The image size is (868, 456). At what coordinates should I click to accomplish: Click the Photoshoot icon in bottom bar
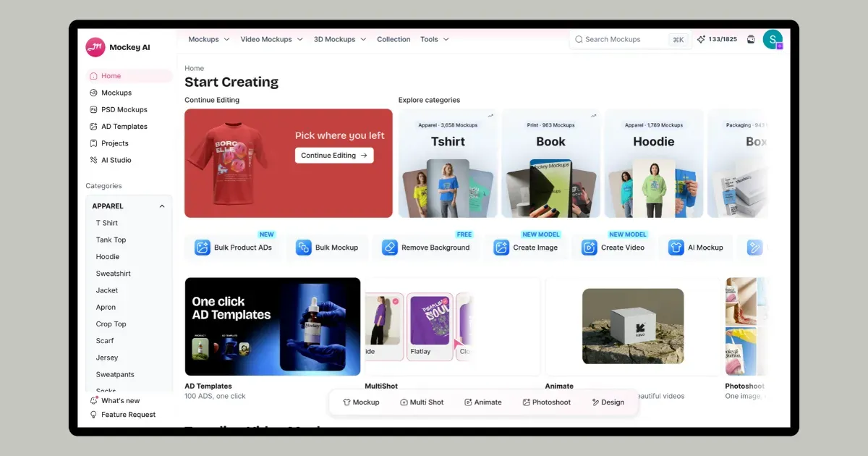tap(526, 402)
